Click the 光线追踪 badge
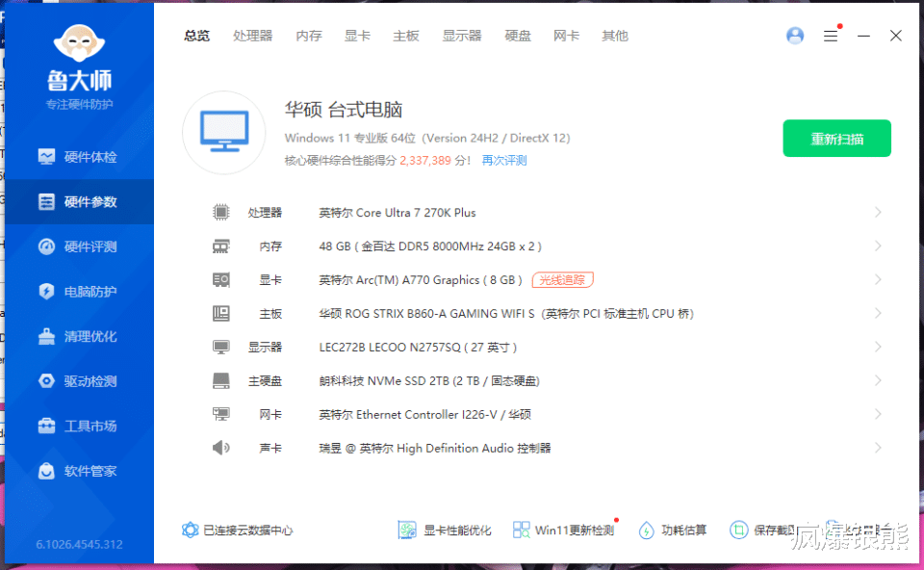Screen dimensions: 924x570 coord(562,280)
